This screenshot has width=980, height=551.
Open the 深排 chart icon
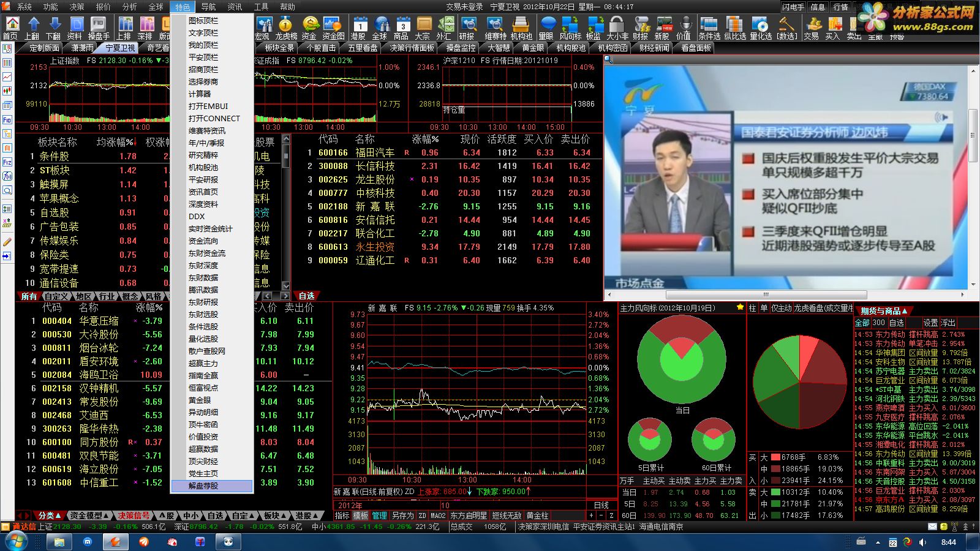pos(146,28)
